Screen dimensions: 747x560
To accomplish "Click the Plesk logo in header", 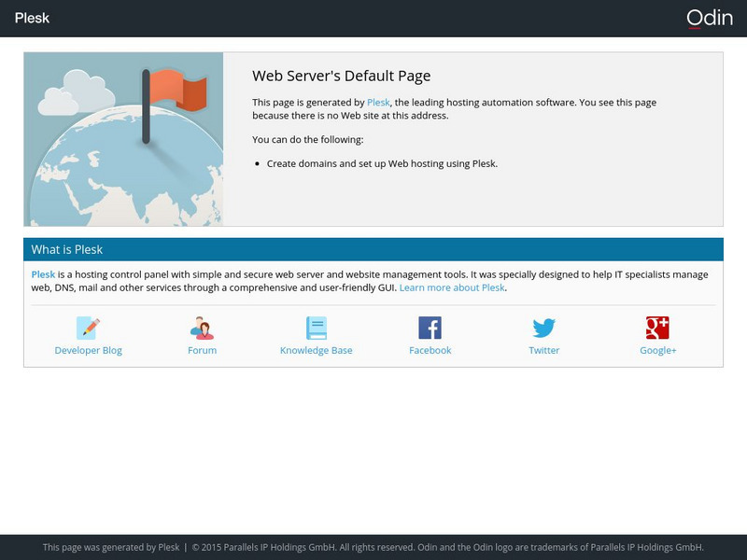I will [33, 18].
